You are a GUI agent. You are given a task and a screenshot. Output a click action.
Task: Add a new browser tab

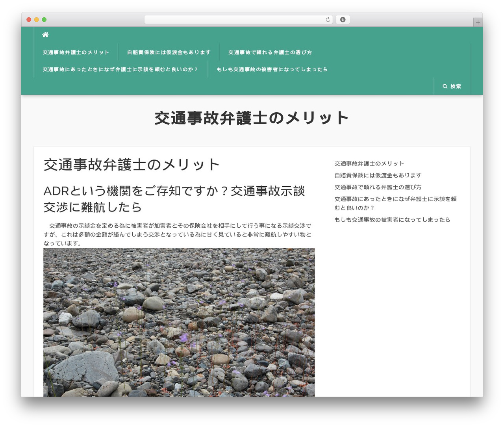point(478,22)
